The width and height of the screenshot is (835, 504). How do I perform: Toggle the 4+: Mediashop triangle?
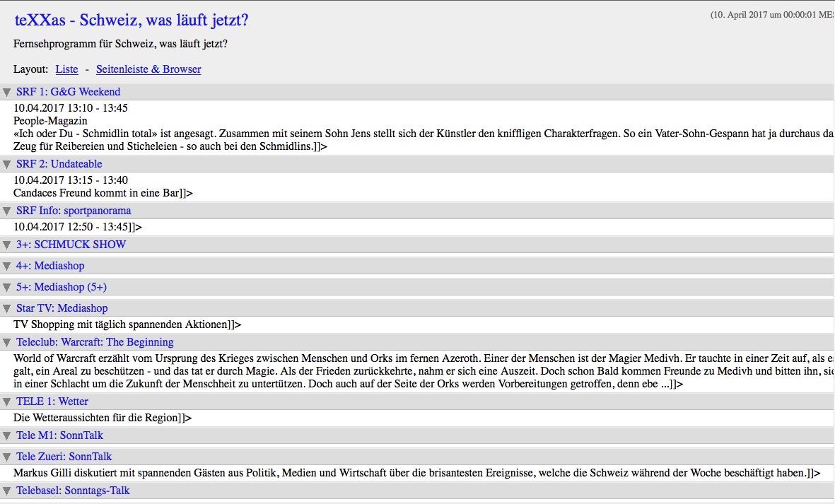[x=7, y=266]
